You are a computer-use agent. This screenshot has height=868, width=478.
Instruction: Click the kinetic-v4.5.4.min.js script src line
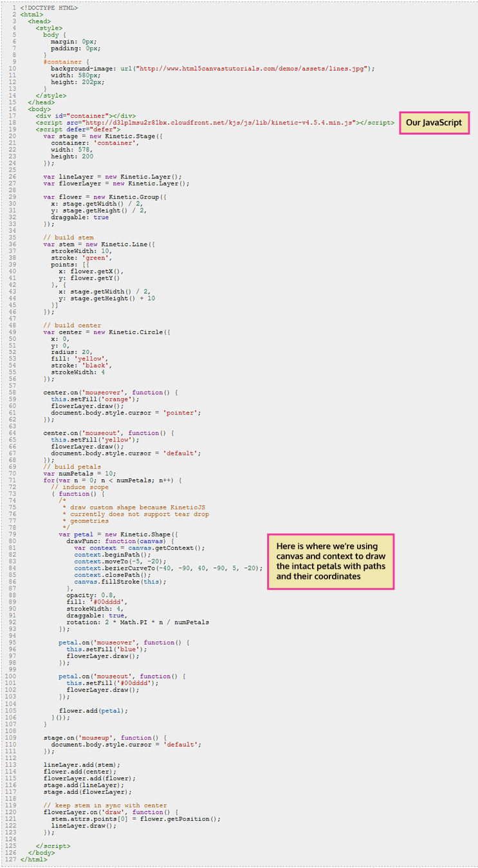coord(215,122)
